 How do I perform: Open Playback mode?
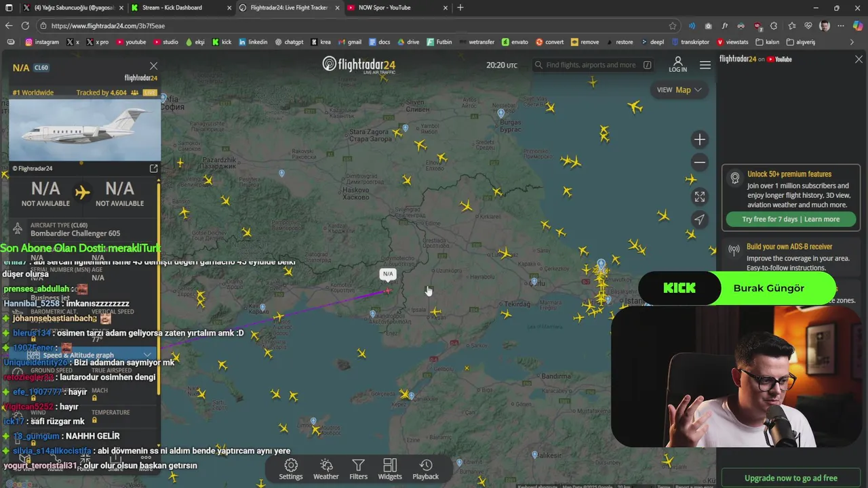[426, 469]
